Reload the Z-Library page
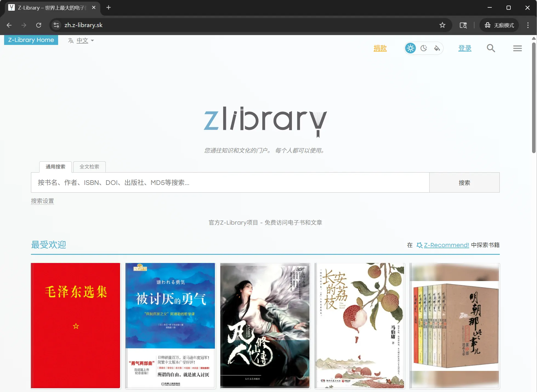 click(x=39, y=25)
